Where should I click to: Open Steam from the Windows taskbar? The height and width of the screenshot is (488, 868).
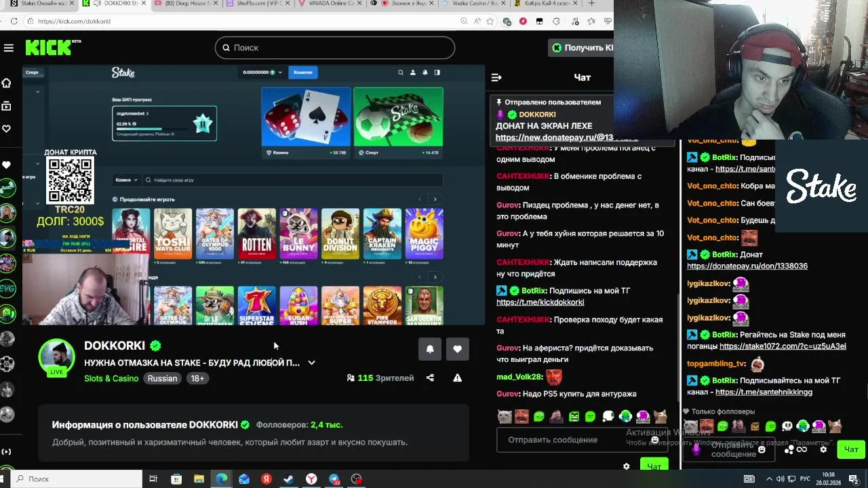(x=288, y=479)
